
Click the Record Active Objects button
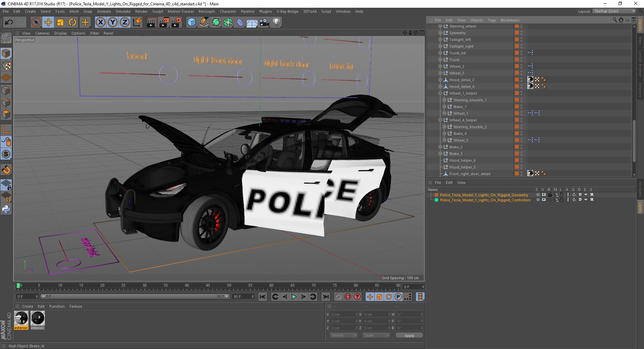pos(338,297)
